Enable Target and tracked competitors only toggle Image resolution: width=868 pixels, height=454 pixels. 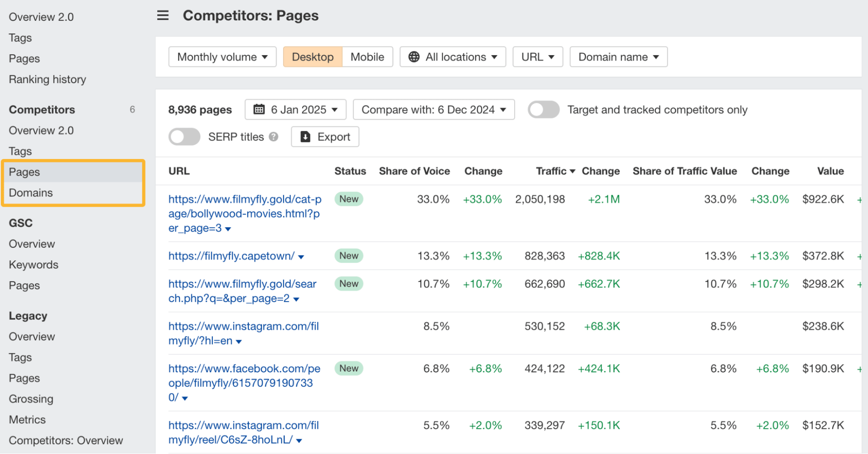(543, 109)
